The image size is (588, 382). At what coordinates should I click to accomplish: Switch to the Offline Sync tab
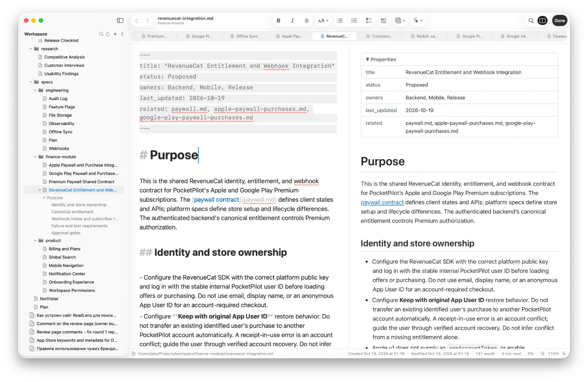[x=244, y=36]
